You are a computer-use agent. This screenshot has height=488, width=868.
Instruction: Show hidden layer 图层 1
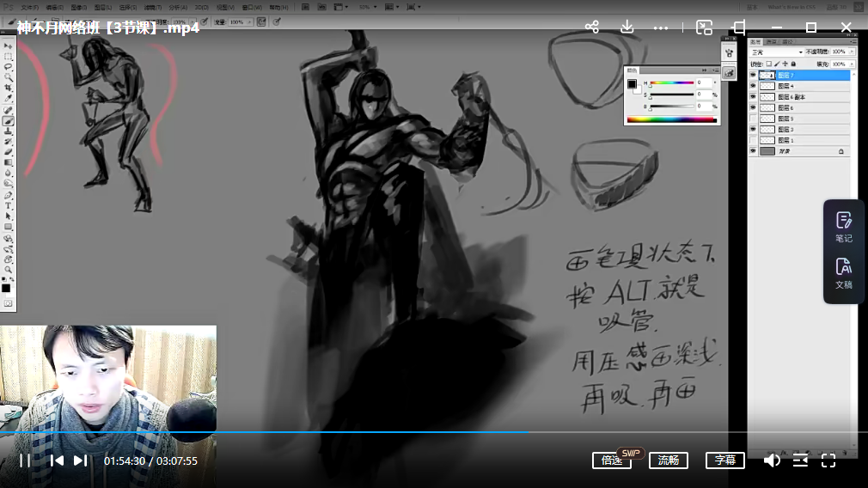753,141
